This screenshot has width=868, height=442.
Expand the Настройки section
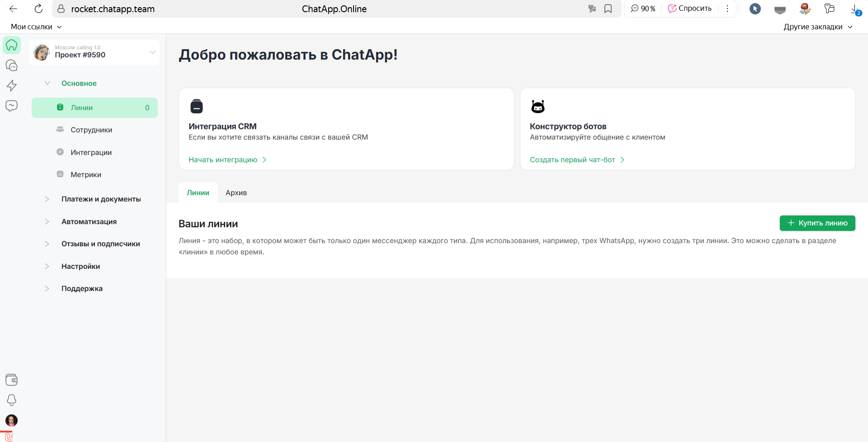80,267
